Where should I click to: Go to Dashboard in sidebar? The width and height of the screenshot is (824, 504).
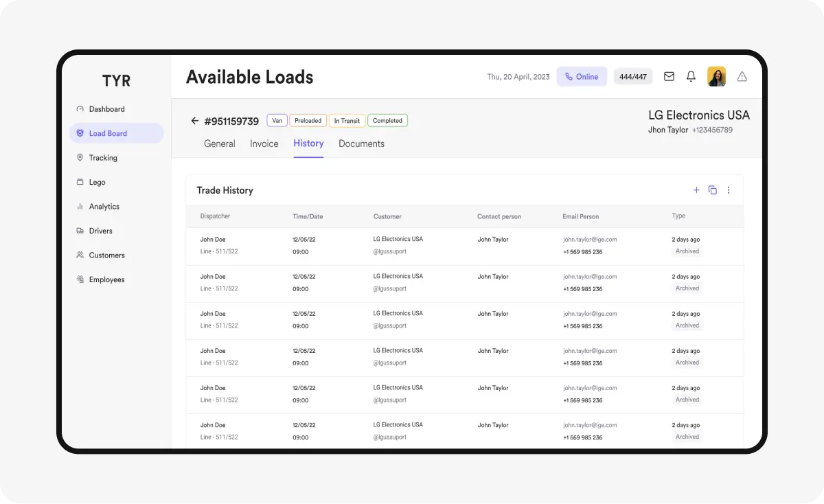tap(106, 109)
